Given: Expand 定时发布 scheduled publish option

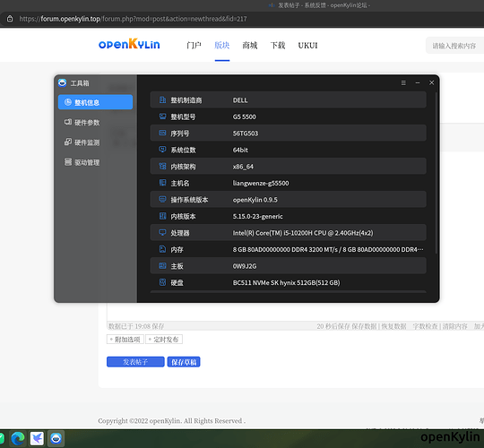Looking at the screenshot, I should 164,340.
